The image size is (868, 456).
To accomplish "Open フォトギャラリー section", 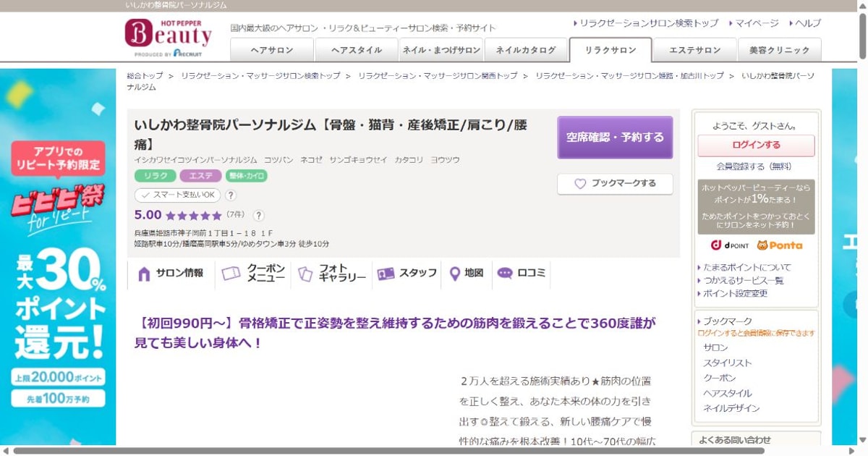I will (332, 274).
